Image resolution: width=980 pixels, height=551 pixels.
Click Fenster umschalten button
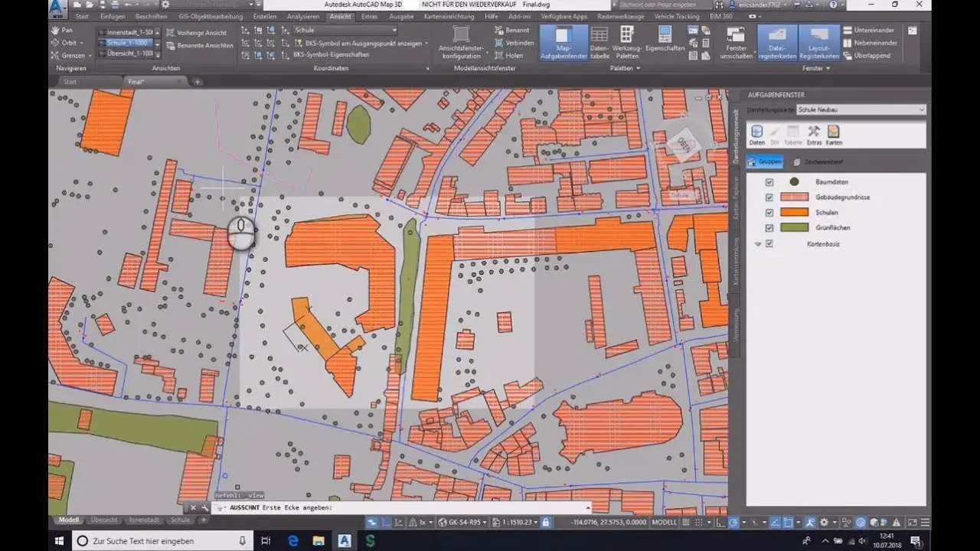click(737, 43)
